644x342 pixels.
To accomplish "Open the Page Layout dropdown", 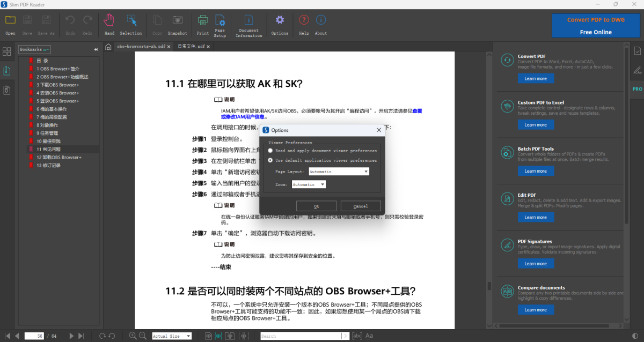I will point(339,172).
